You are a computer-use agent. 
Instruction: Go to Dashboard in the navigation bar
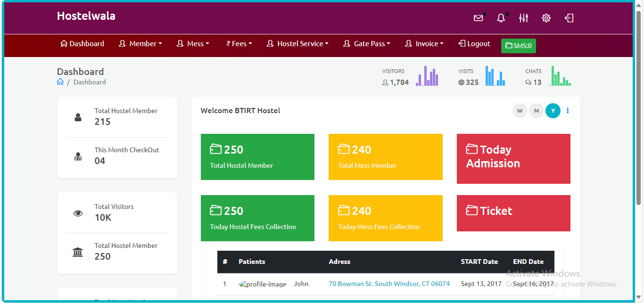pos(83,44)
